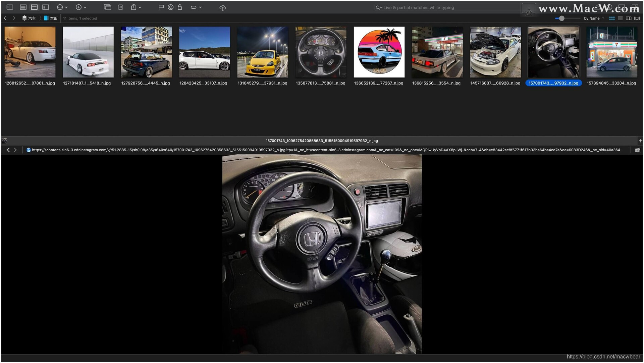Image resolution: width=644 pixels, height=363 pixels.
Task: Enable the gallery cover-flow view
Action: point(637,18)
